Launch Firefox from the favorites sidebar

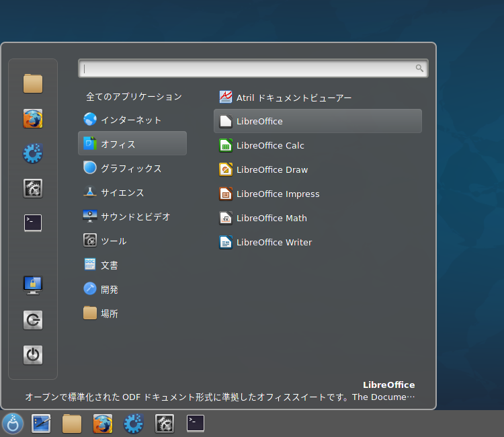(33, 118)
